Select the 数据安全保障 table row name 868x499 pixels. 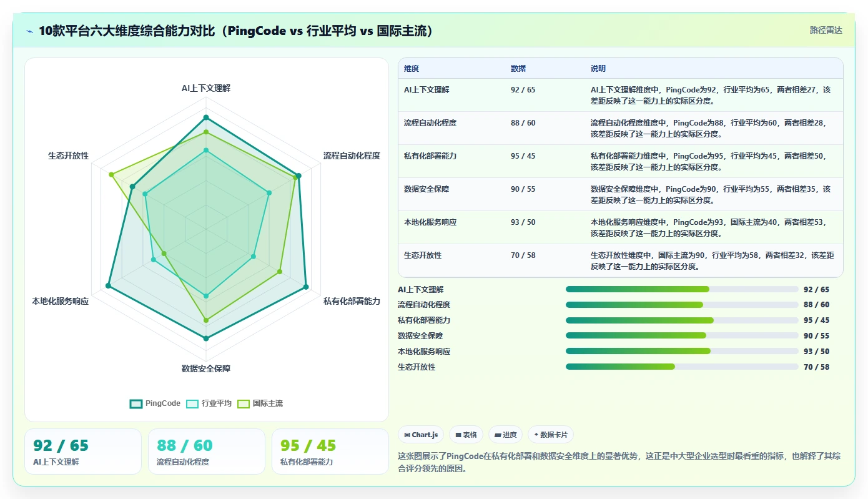427,189
